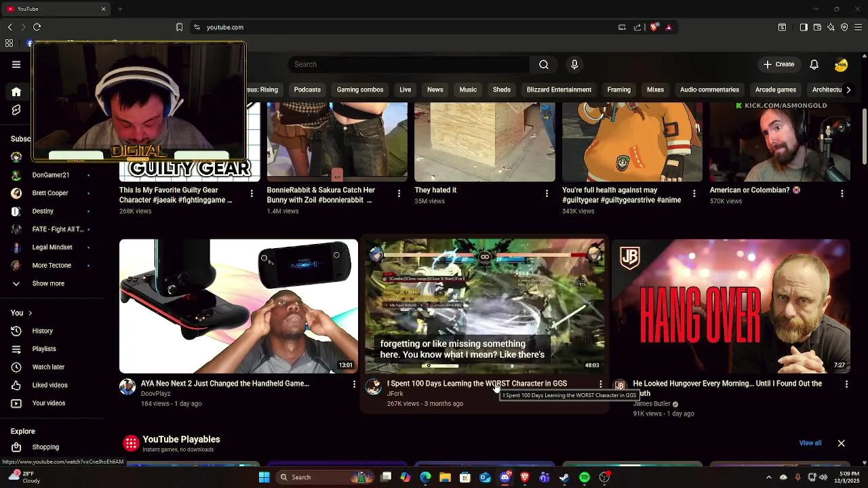Click the Create button
868x488 pixels.
[778, 64]
